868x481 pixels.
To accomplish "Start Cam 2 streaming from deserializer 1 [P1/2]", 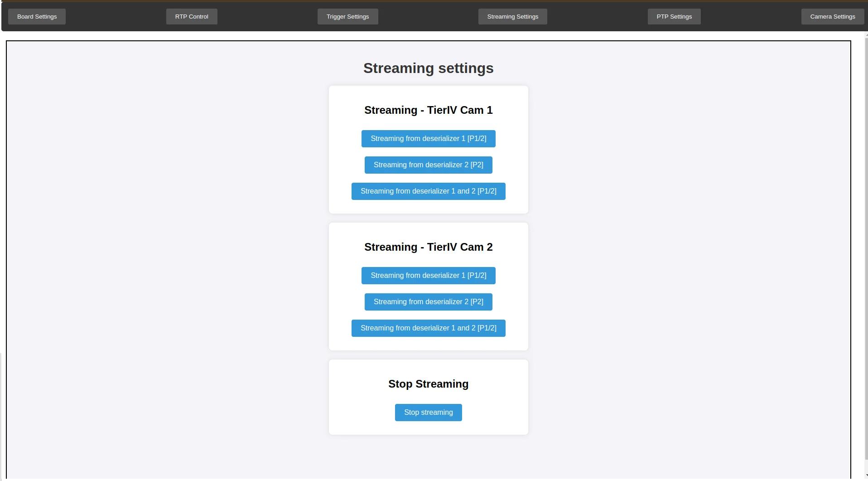I will pos(429,276).
